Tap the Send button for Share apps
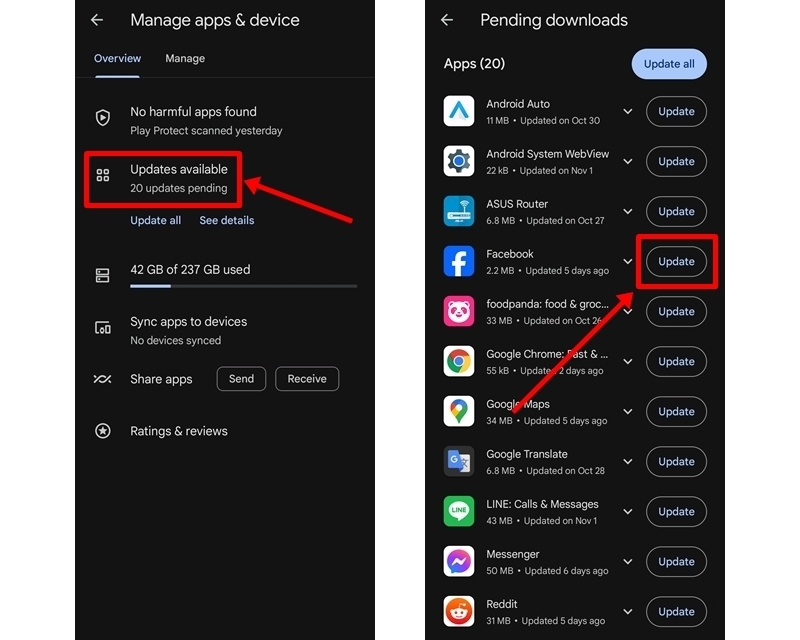 click(241, 379)
